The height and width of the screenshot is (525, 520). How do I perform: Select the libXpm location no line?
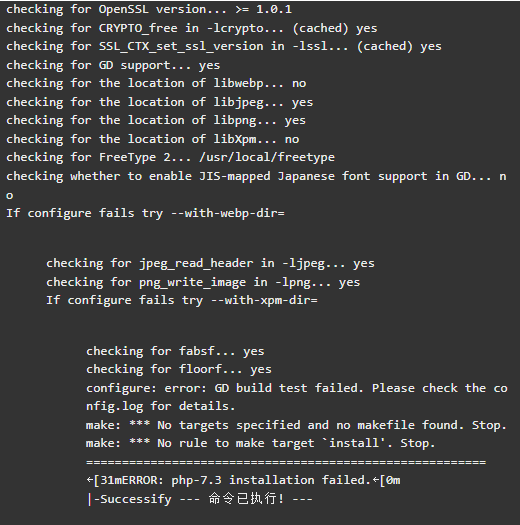point(153,139)
